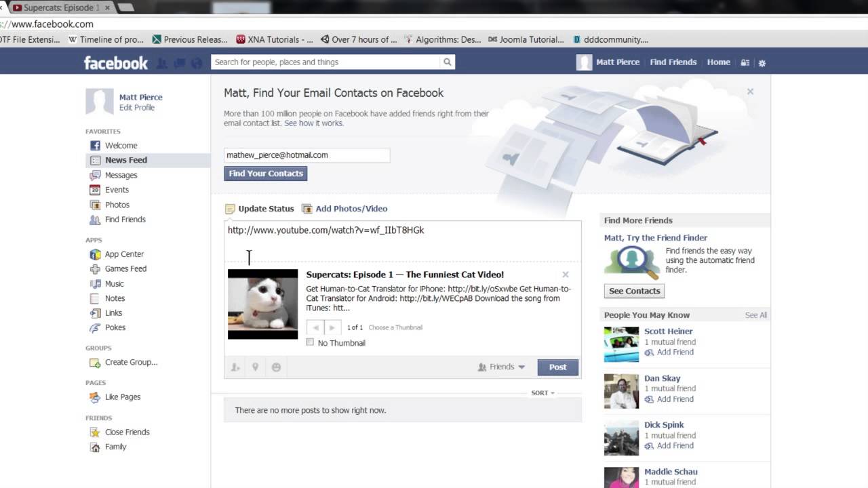This screenshot has width=868, height=488.
Task: Open the Friends audience dropdown
Action: [x=502, y=367]
